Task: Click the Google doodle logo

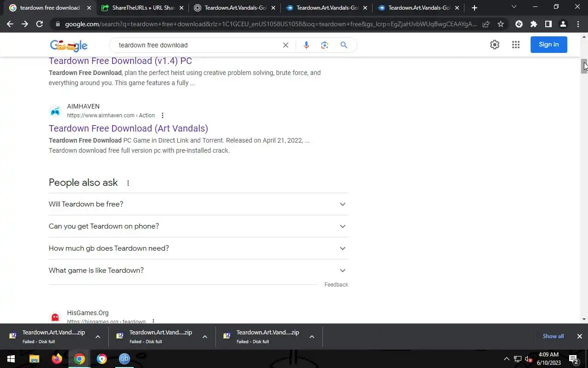Action: (69, 45)
